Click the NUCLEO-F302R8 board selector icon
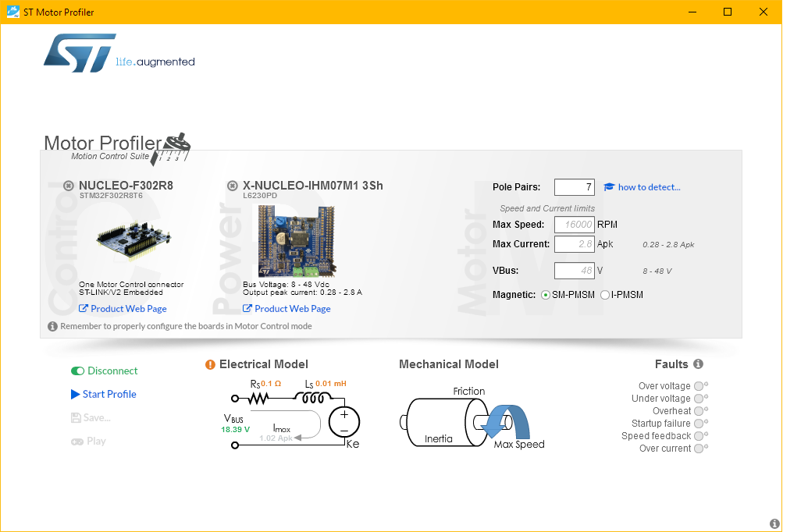Image resolution: width=808 pixels, height=532 pixels. tap(69, 186)
